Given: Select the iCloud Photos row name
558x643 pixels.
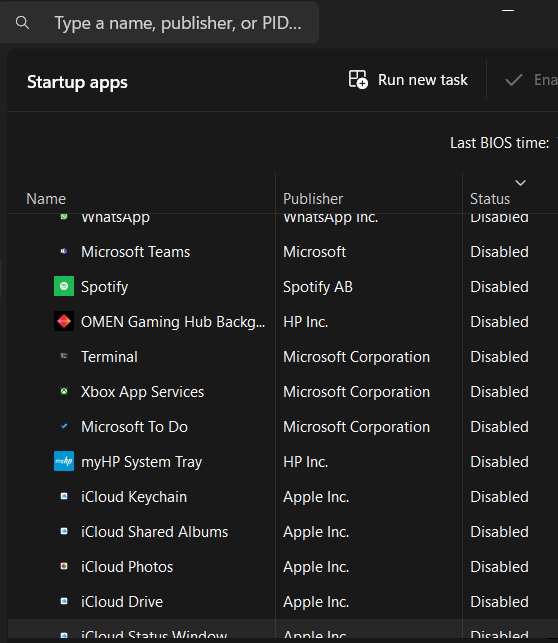Looking at the screenshot, I should click(x=127, y=567).
